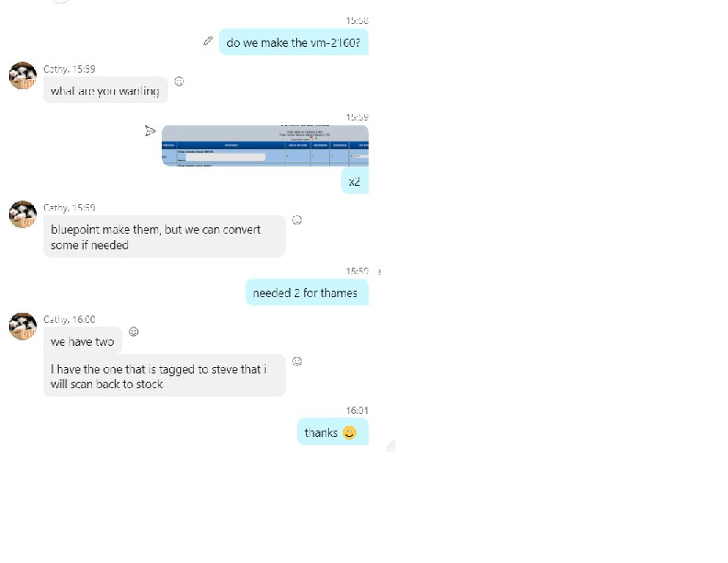Select the "do we make the vm-2160?" message
The image size is (728, 563).
[x=293, y=42]
